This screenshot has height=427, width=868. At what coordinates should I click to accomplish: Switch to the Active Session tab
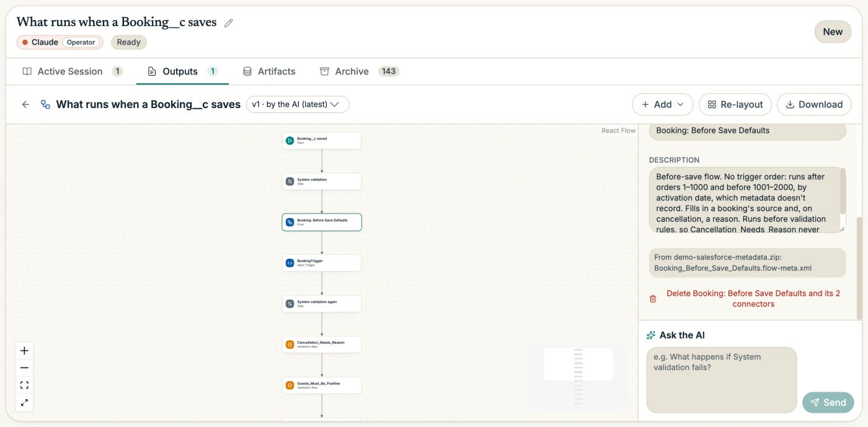tap(73, 71)
